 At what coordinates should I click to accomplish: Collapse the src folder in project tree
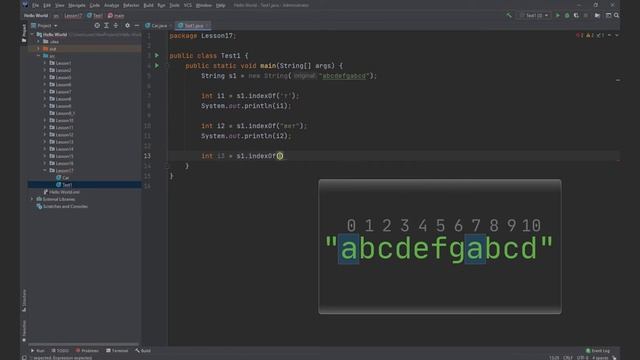coord(39,56)
